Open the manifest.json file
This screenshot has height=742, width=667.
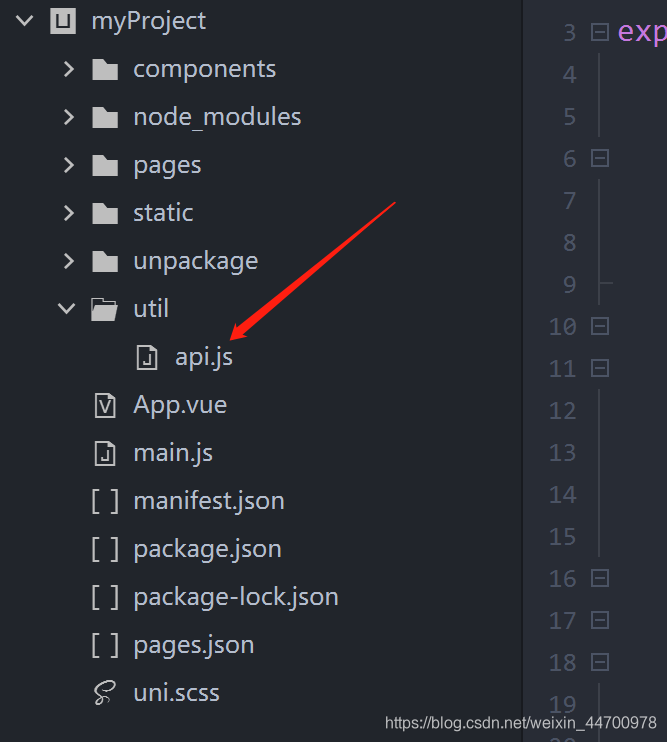pyautogui.click(x=209, y=501)
